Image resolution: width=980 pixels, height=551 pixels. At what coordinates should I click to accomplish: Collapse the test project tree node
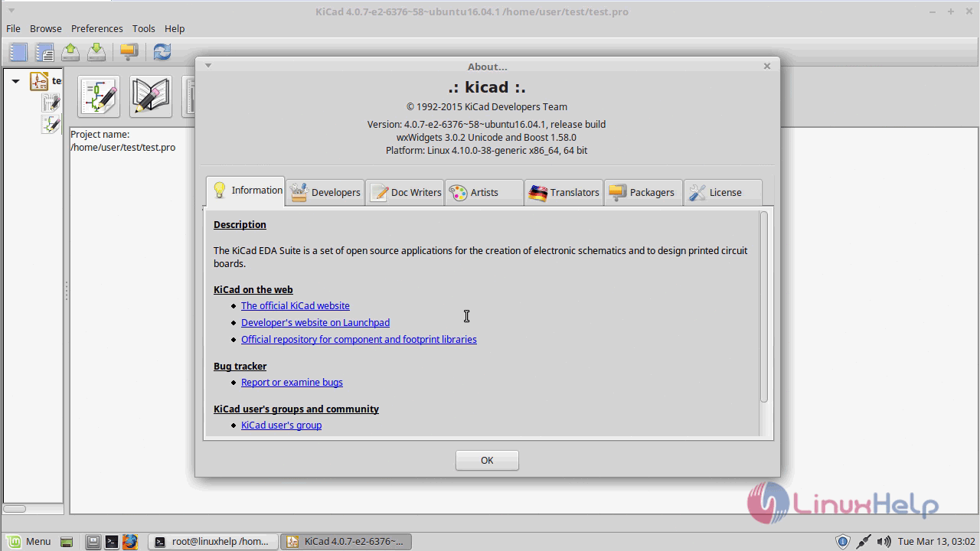[15, 81]
